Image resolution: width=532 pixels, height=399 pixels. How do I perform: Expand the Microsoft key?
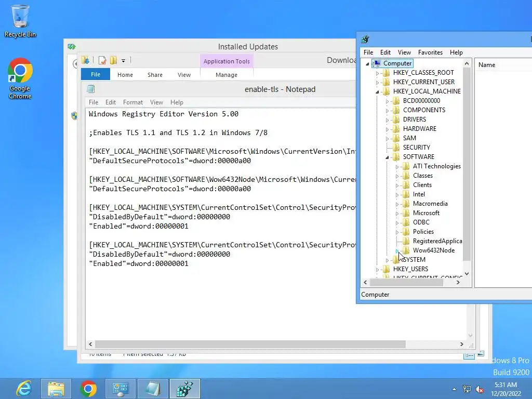tap(397, 214)
